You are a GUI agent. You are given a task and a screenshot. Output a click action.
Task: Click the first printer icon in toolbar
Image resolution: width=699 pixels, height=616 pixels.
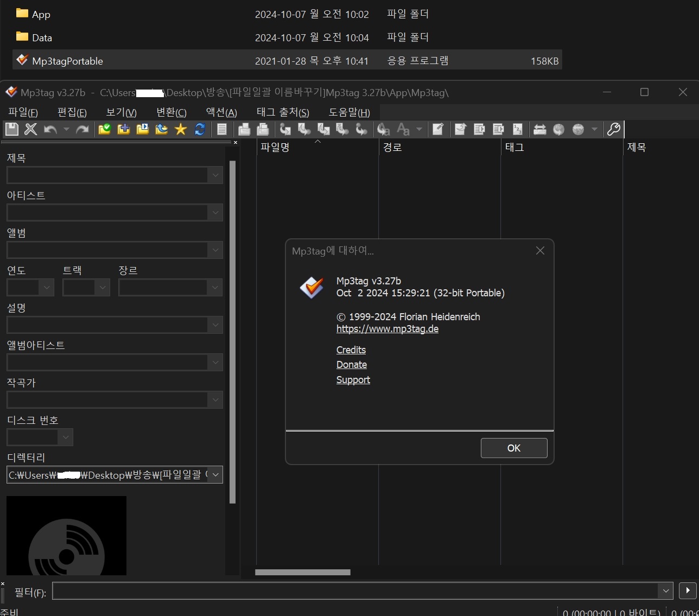click(x=244, y=129)
